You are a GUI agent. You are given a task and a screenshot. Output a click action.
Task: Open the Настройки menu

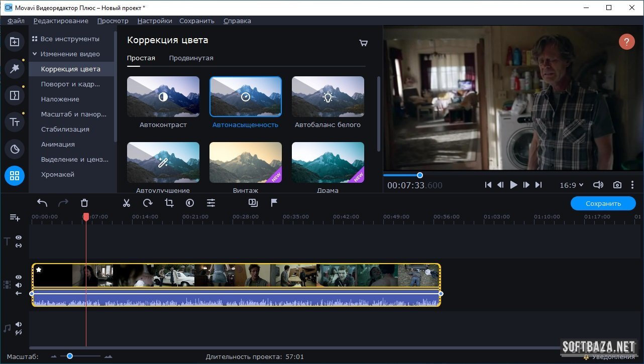155,21
